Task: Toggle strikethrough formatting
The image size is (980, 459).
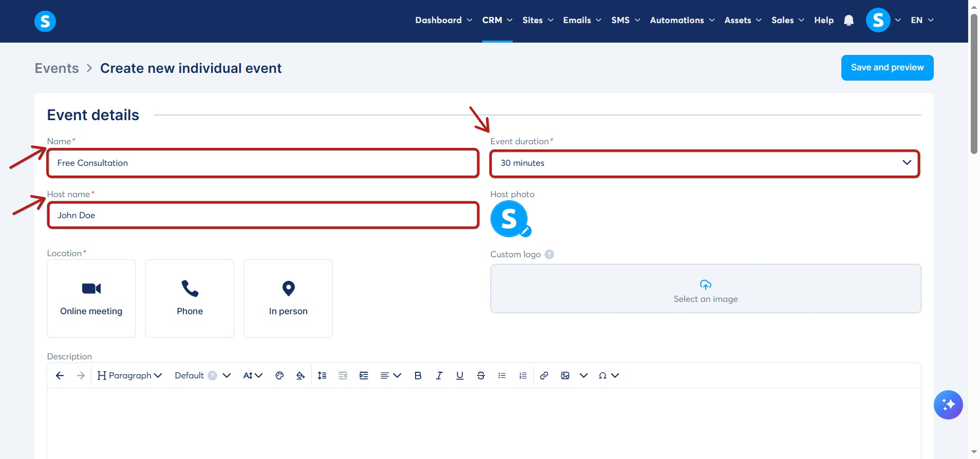Action: tap(481, 376)
